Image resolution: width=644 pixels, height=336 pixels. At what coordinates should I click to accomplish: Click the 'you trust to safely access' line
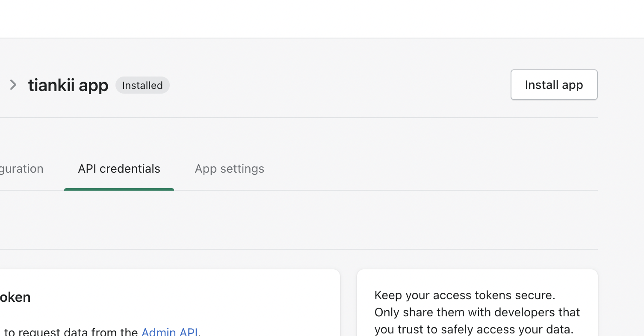[474, 330]
